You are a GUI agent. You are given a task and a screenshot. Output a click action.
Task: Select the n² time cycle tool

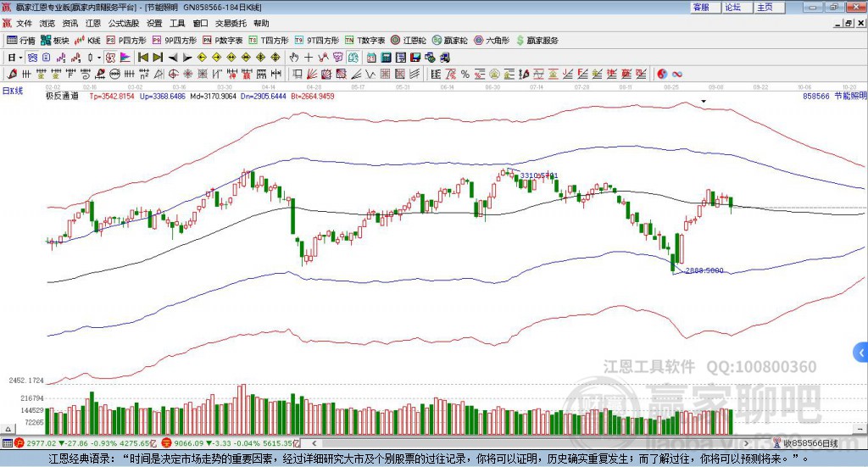click(x=144, y=74)
